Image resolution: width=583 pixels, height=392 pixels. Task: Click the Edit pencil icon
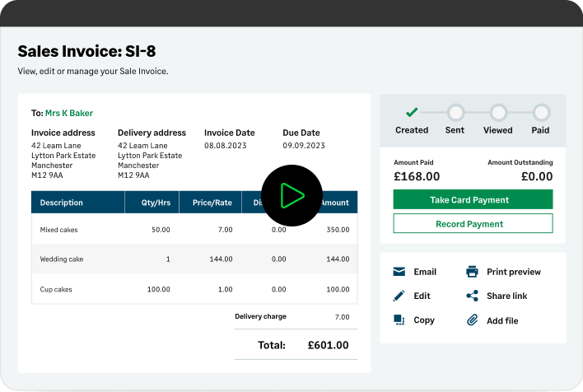(x=399, y=296)
